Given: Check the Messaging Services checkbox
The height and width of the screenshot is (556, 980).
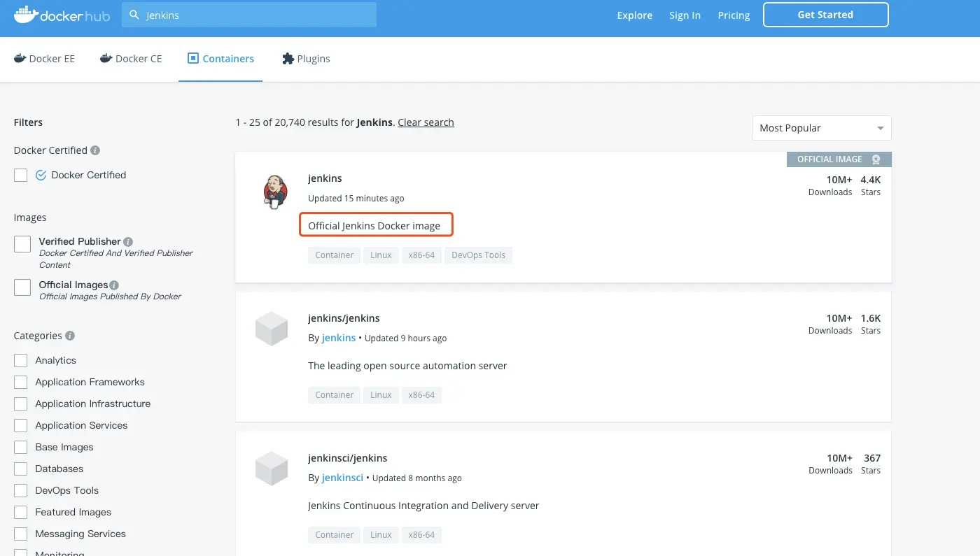Looking at the screenshot, I should point(21,534).
